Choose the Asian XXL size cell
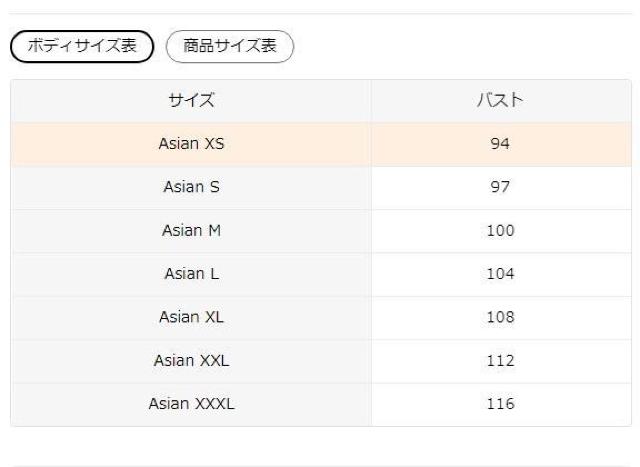Viewport: 640px width, 467px height. click(191, 361)
